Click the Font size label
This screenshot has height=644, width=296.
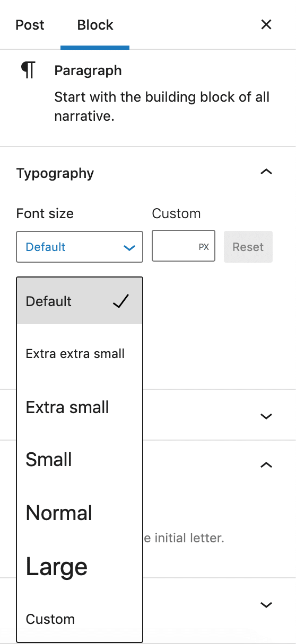[45, 213]
